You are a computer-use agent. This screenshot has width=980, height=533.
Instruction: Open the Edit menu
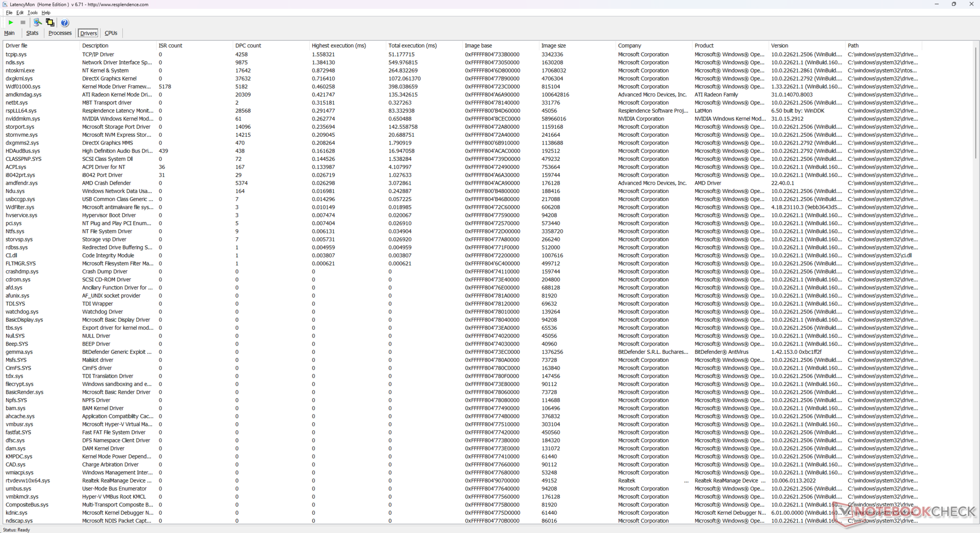pyautogui.click(x=20, y=13)
